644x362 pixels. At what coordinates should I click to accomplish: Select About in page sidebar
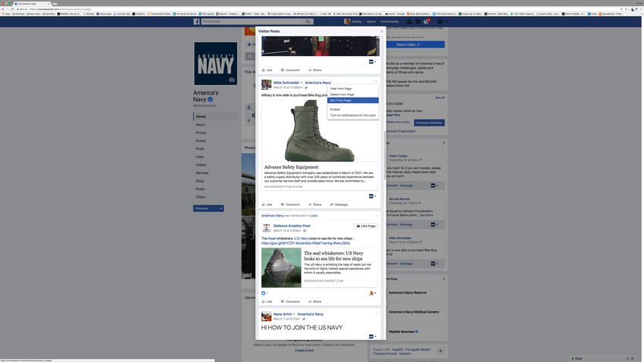click(x=200, y=125)
